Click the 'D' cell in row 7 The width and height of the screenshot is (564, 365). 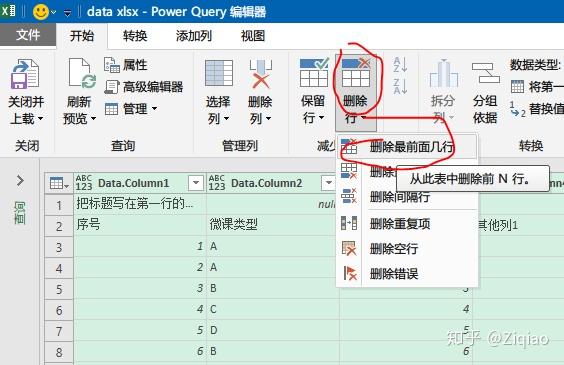point(273,330)
